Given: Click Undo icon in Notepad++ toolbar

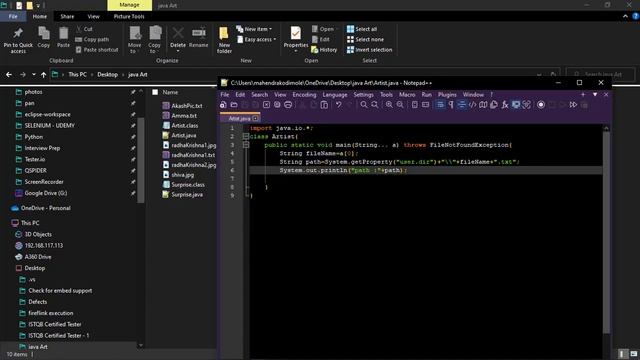Looking at the screenshot, I should pyautogui.click(x=338, y=105).
